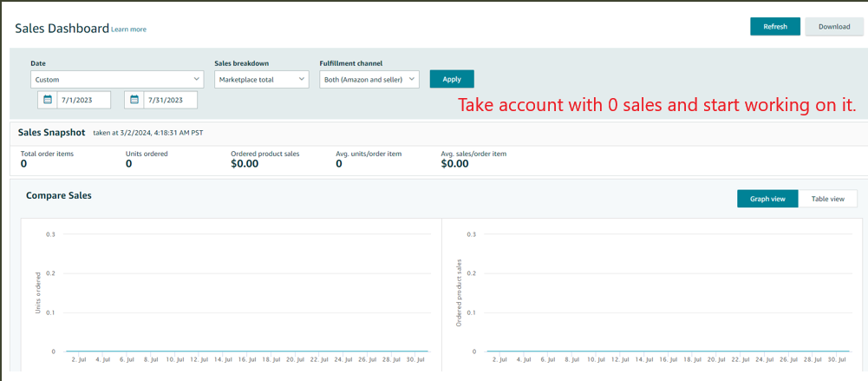Select the Units ordered metric
Viewport: 868px width, 381px height.
[x=147, y=159]
